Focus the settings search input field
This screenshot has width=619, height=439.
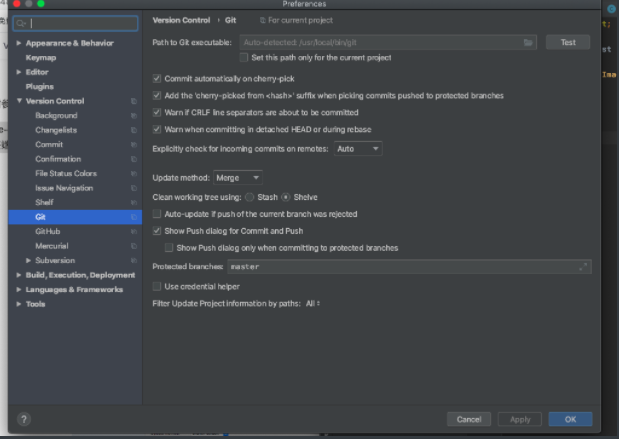[x=75, y=23]
